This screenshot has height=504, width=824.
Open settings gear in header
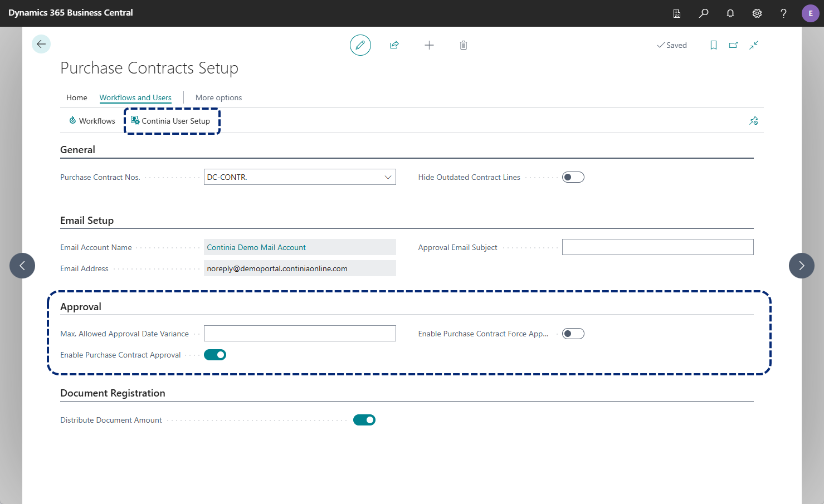coord(757,13)
